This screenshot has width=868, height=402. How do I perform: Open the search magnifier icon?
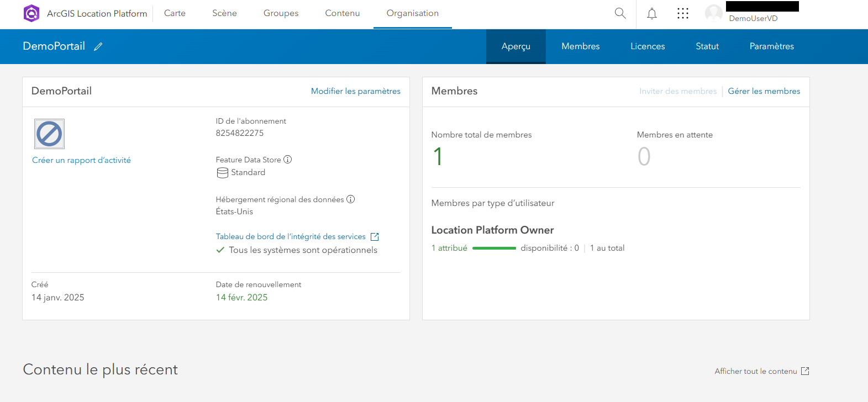[620, 13]
